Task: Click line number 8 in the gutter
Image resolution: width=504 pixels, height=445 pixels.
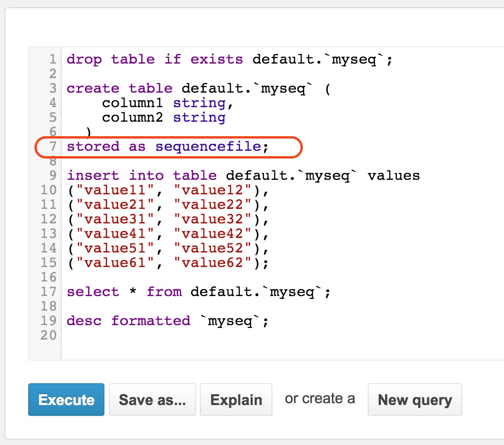Action: [53, 161]
